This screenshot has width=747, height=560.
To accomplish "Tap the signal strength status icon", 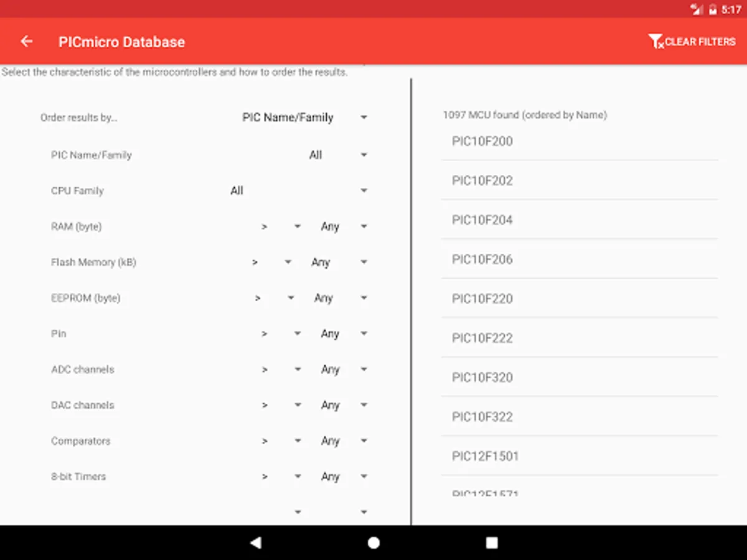I will click(x=697, y=9).
